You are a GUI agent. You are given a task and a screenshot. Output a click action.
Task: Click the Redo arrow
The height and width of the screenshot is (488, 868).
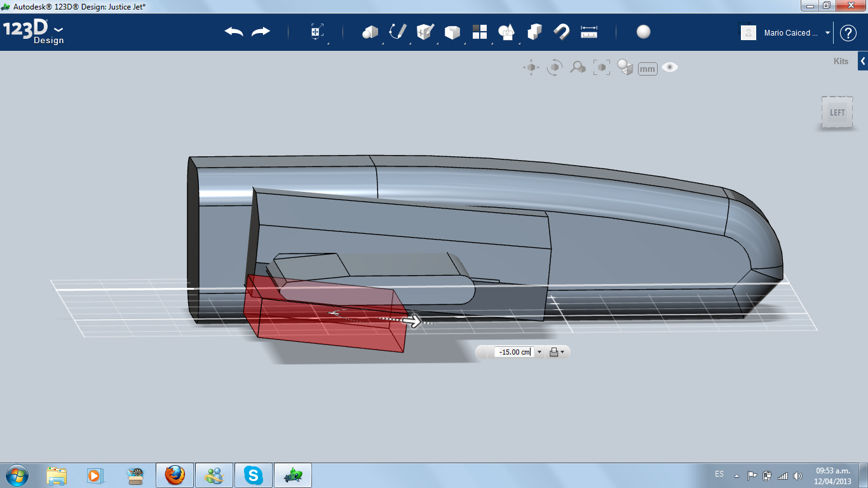click(x=261, y=32)
